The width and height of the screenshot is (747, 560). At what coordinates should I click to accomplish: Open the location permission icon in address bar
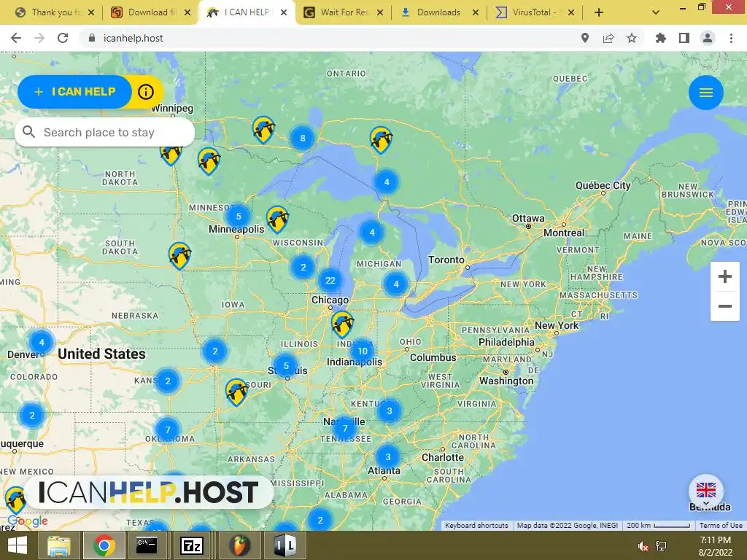click(584, 38)
